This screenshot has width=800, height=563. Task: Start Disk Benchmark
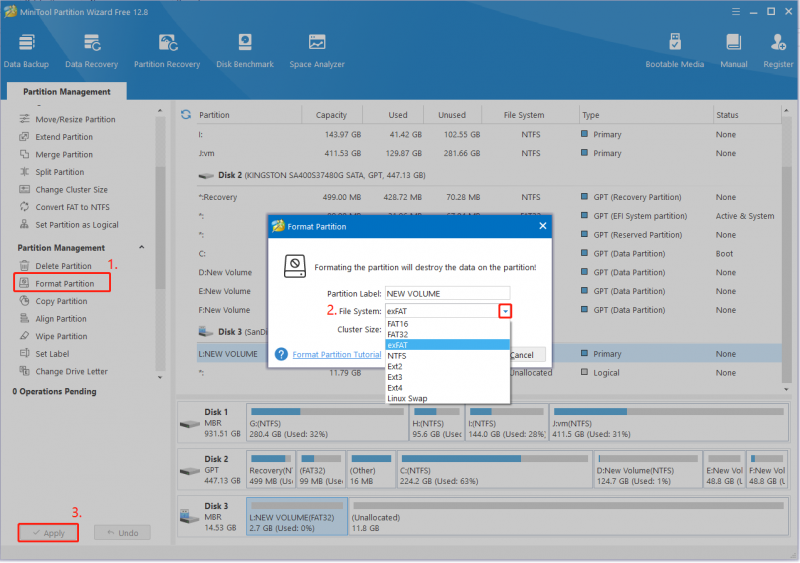coord(245,51)
